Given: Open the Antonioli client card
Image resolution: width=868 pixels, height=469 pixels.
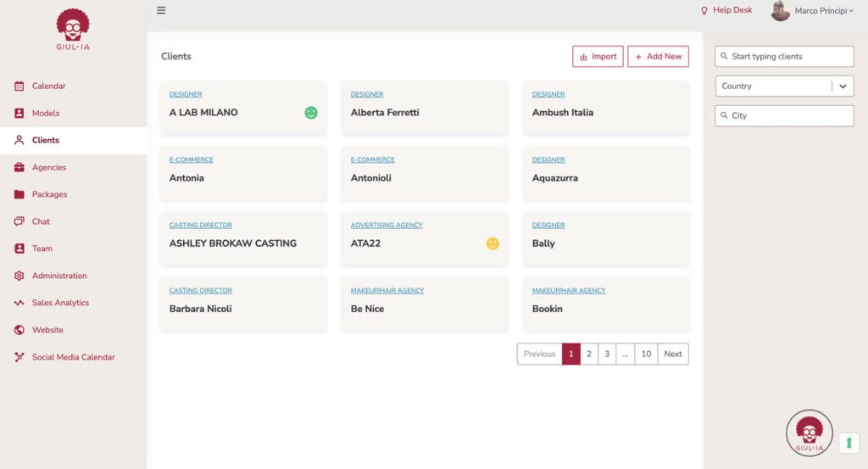Looking at the screenshot, I should 425,173.
